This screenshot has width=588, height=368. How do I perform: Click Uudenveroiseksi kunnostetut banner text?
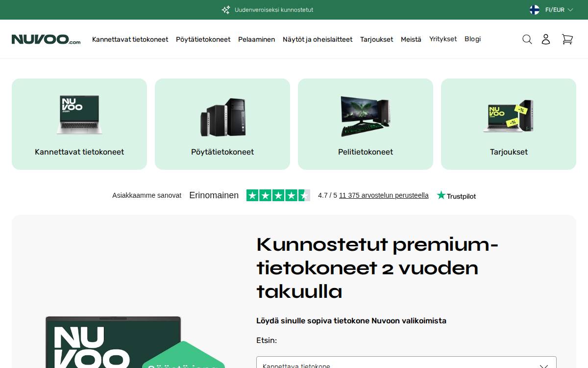click(274, 10)
